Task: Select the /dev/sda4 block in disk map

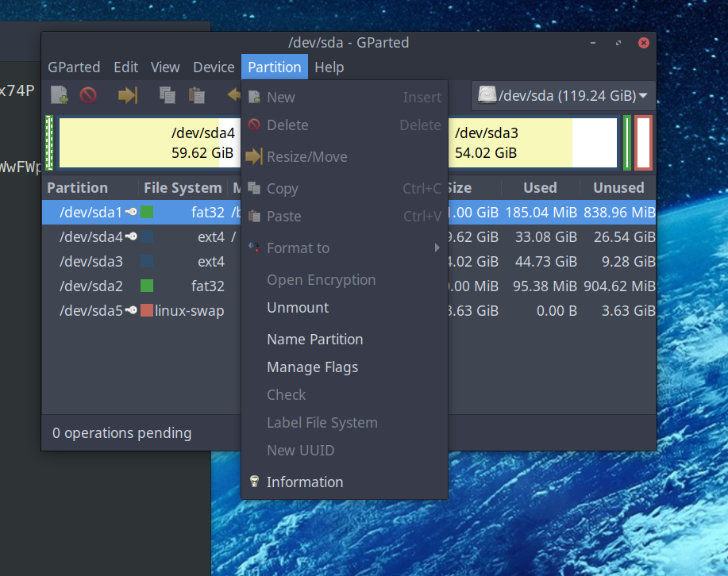Action: tap(149, 143)
